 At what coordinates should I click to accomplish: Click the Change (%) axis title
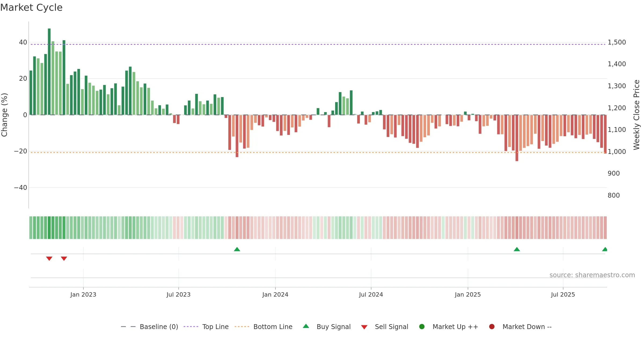pyautogui.click(x=4, y=115)
